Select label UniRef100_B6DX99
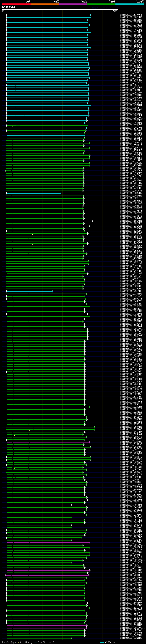The height and width of the screenshot is (644, 146). [x=131, y=261]
